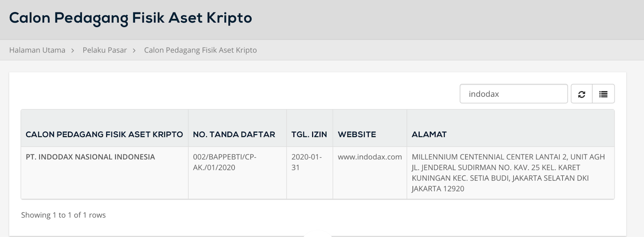Click the registration number 002/BAPPEBTI/CP-AK./01/2020 cell
This screenshot has height=237, width=644.
(225, 162)
